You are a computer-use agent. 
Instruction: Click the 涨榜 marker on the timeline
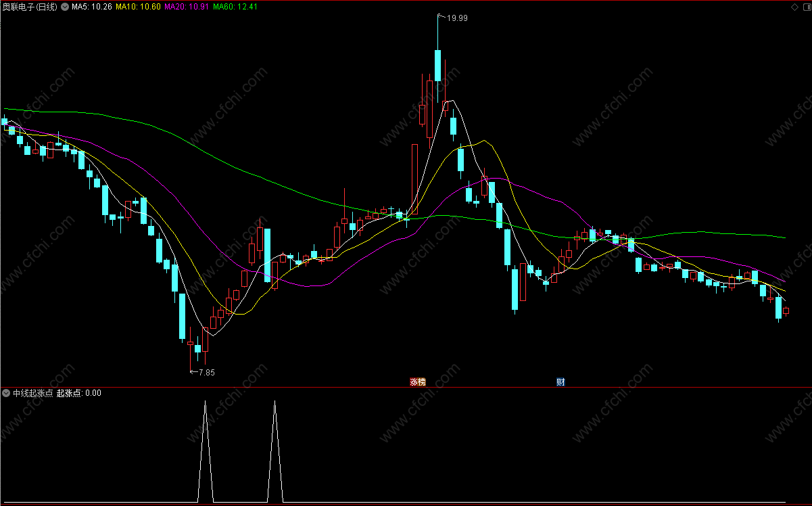418,382
